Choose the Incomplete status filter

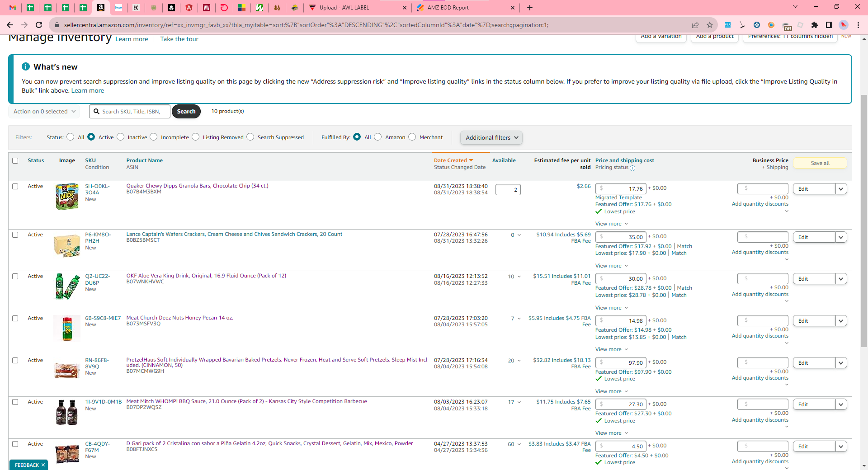[x=154, y=137]
